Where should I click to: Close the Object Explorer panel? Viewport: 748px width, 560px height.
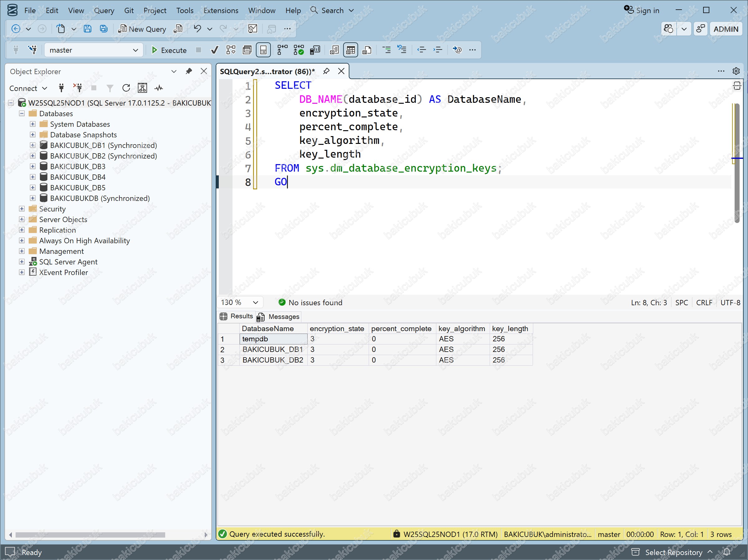pos(204,71)
